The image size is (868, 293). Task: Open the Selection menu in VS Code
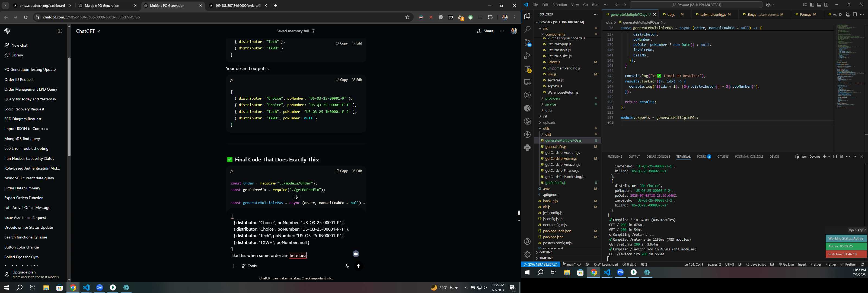[x=559, y=5]
